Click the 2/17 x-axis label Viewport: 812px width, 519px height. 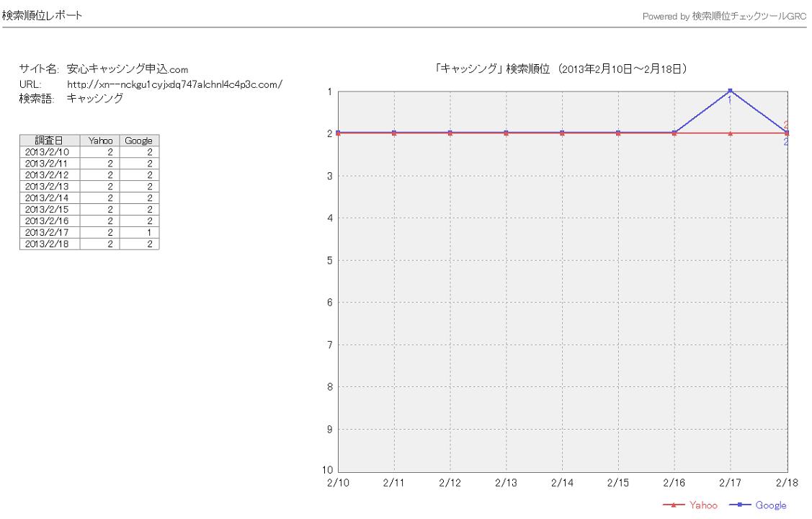[730, 483]
